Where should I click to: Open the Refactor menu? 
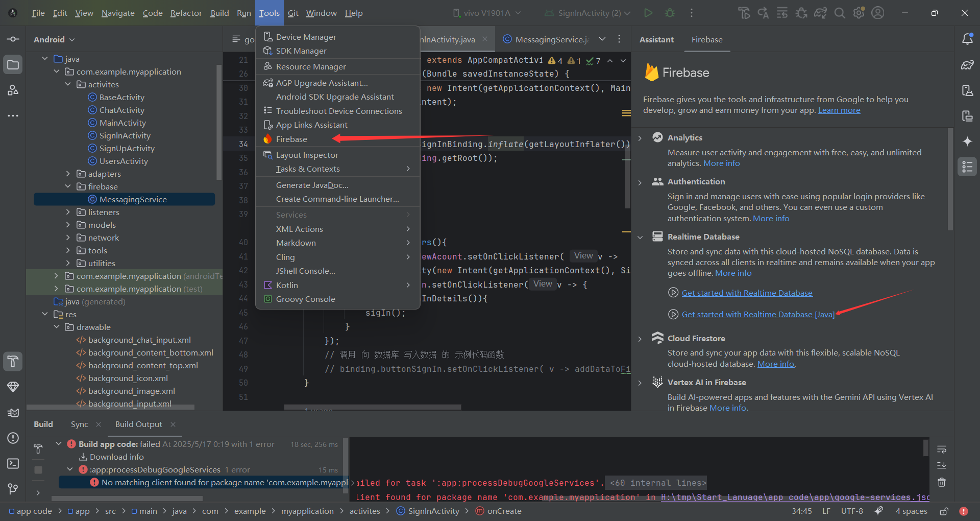[x=186, y=13]
